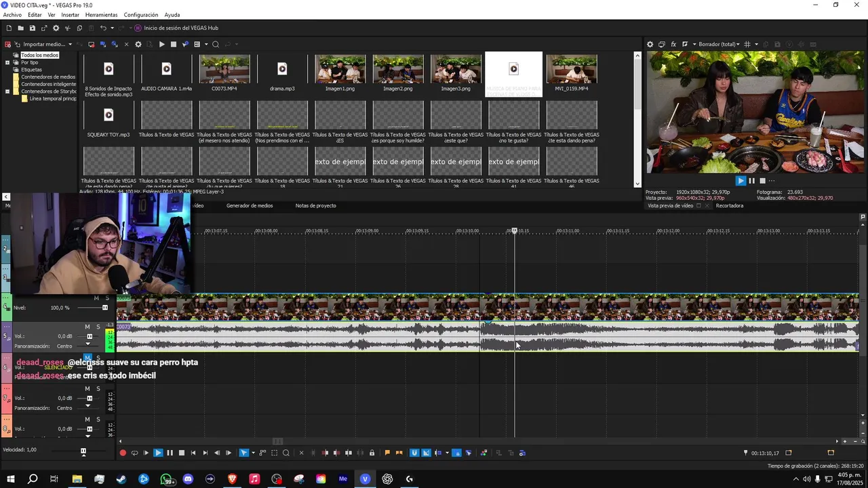
Task: Remove selected media with X icon
Action: pyautogui.click(x=126, y=44)
